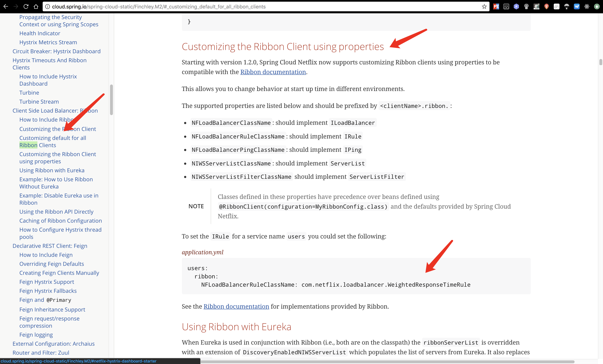Navigate to Turbine Stream in the sidebar

[39, 102]
